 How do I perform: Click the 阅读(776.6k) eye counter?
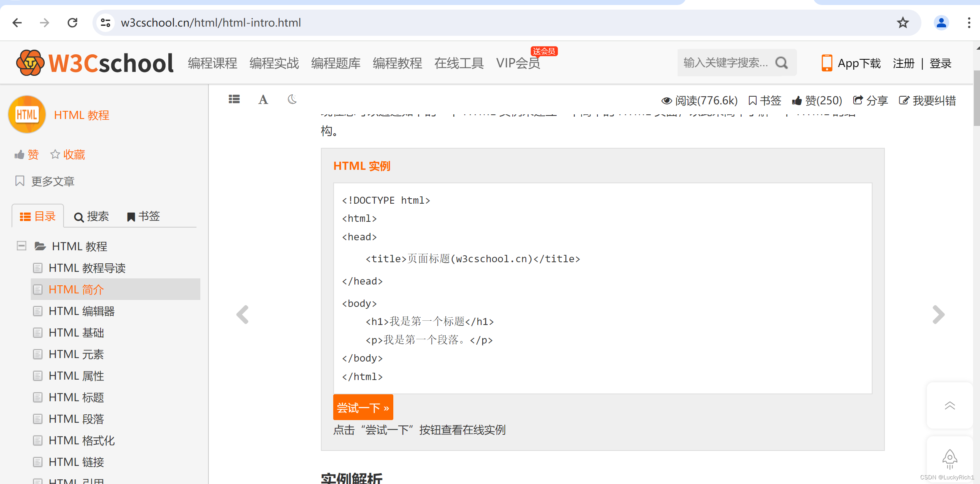699,100
